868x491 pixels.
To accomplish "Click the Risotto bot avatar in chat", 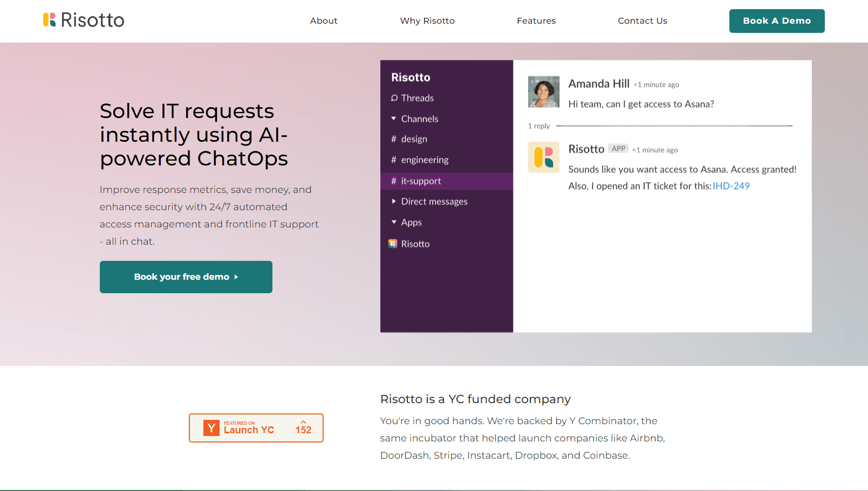I will click(x=543, y=157).
